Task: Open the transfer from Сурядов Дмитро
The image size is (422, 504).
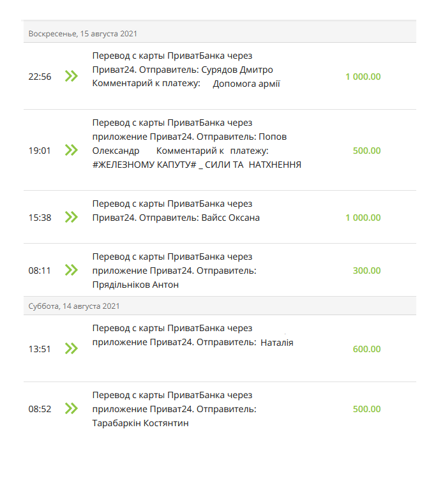Action: pos(220,76)
